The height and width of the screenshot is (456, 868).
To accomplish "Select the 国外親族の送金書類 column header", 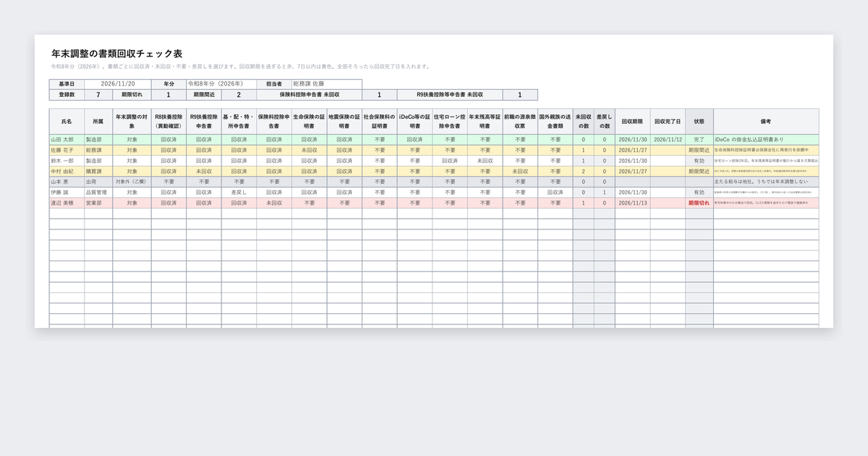I will [x=555, y=121].
